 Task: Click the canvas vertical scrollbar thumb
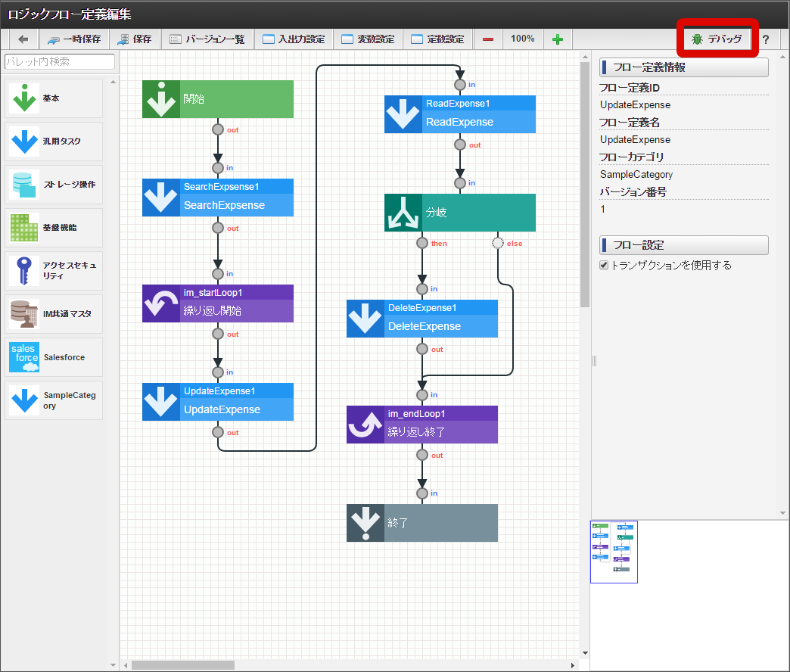pos(585,185)
